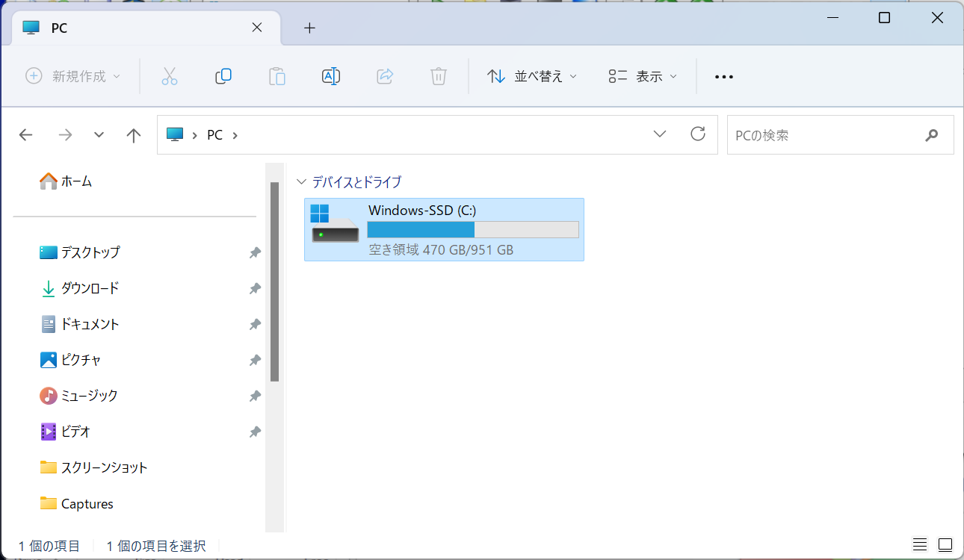This screenshot has width=964, height=560.
Task: Click 1 個の項目を選択 status text
Action: tap(156, 547)
